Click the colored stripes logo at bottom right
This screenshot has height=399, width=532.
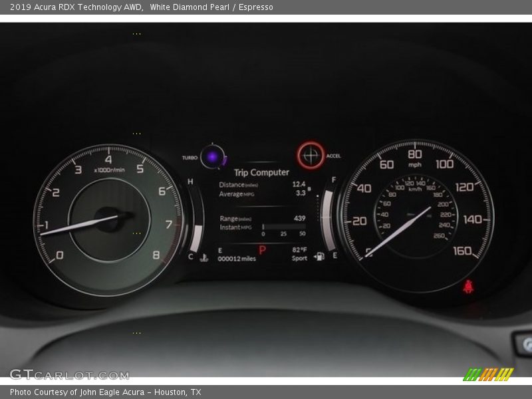point(488,374)
